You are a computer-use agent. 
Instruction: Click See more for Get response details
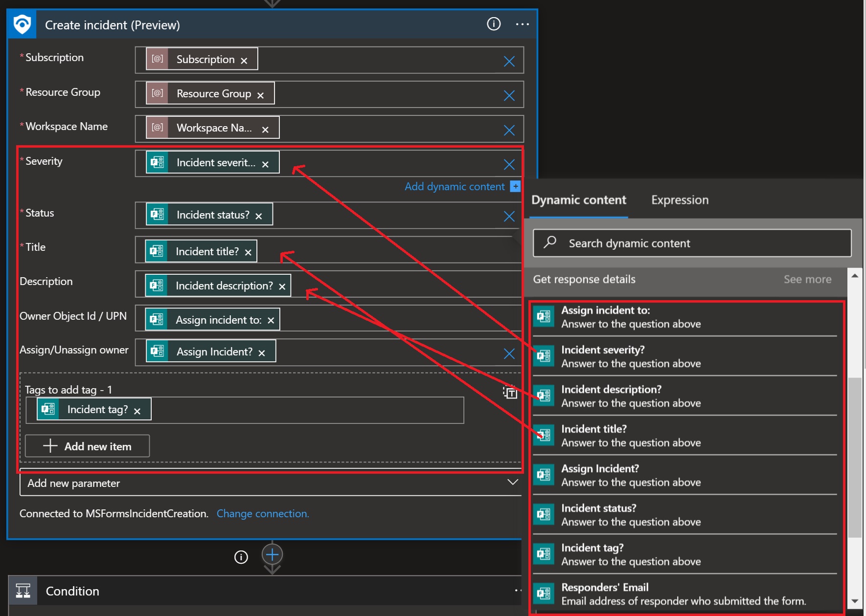[807, 279]
